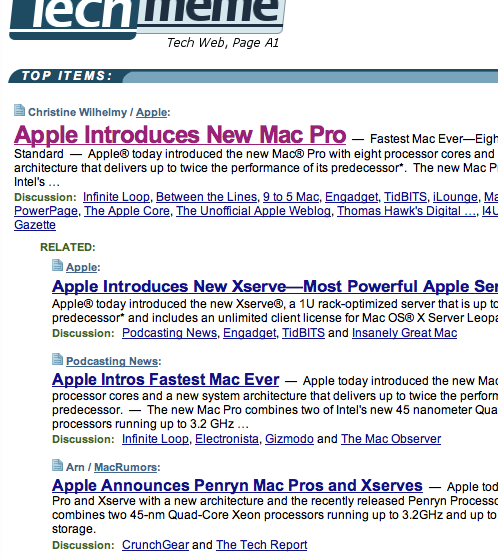Viewport: 498px width, 558px height.
Task: Click the document icon beside Arn / MacRumors
Action: point(57,465)
